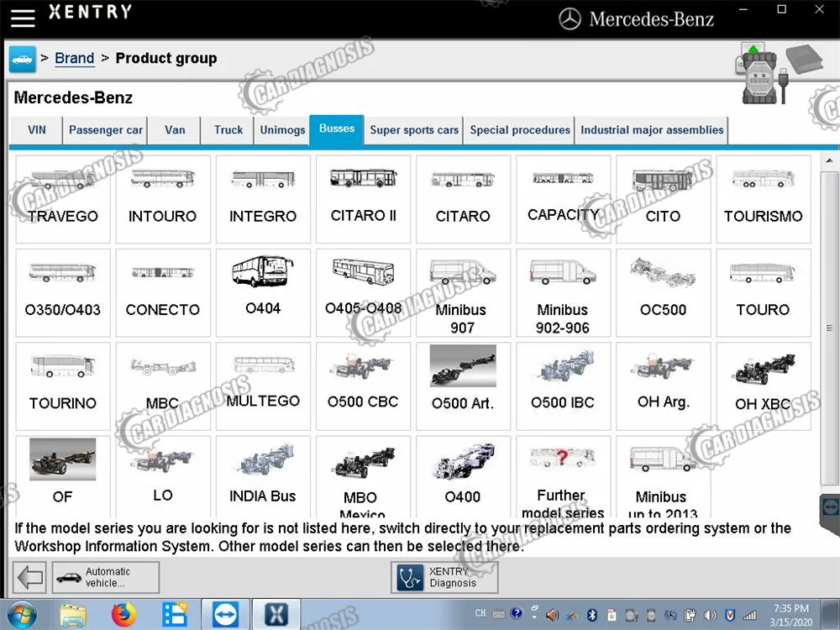Open the O350/O403 model tile
840x630 pixels.
(x=63, y=292)
